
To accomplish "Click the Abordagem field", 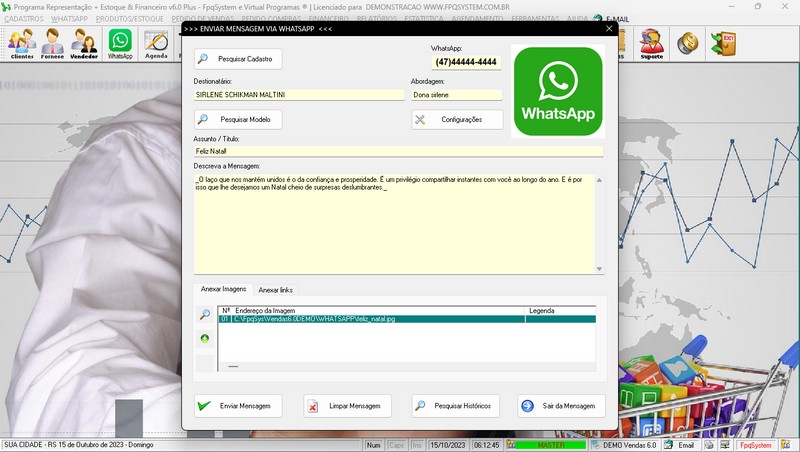I will (457, 95).
